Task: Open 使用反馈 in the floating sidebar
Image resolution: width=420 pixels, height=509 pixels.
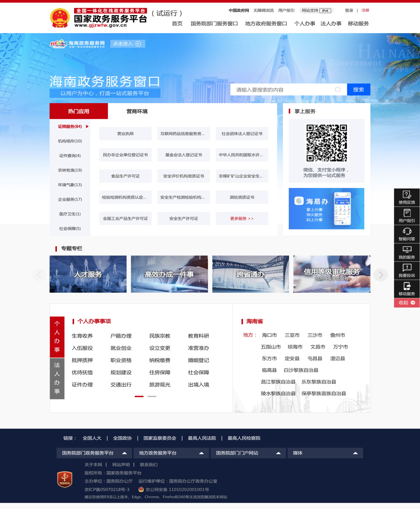Action: click(407, 197)
